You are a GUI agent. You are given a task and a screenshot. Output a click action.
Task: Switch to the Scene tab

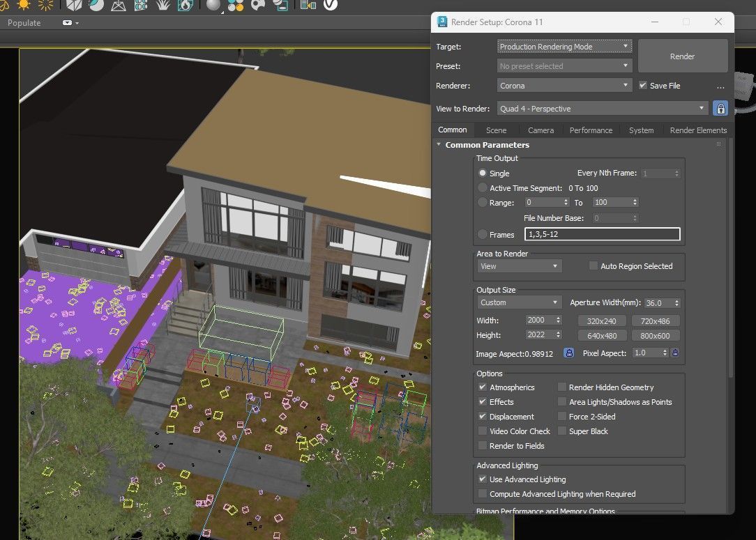tap(496, 130)
